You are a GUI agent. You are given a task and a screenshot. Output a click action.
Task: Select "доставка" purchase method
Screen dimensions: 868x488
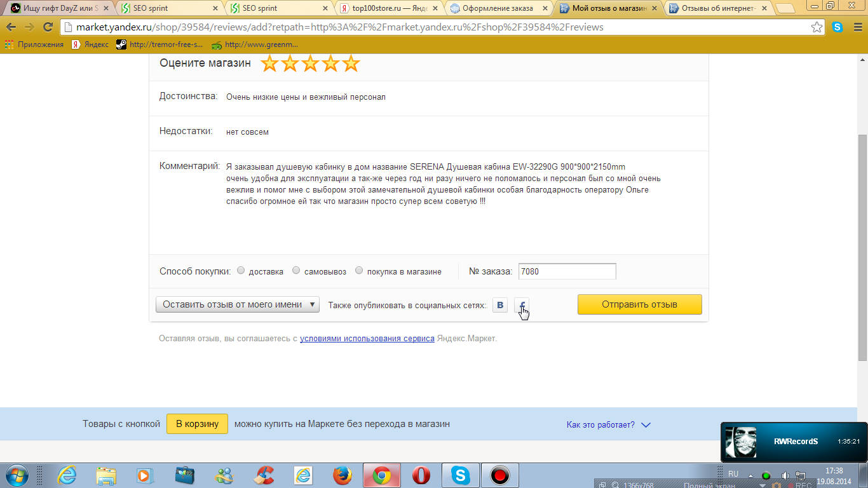coord(241,270)
